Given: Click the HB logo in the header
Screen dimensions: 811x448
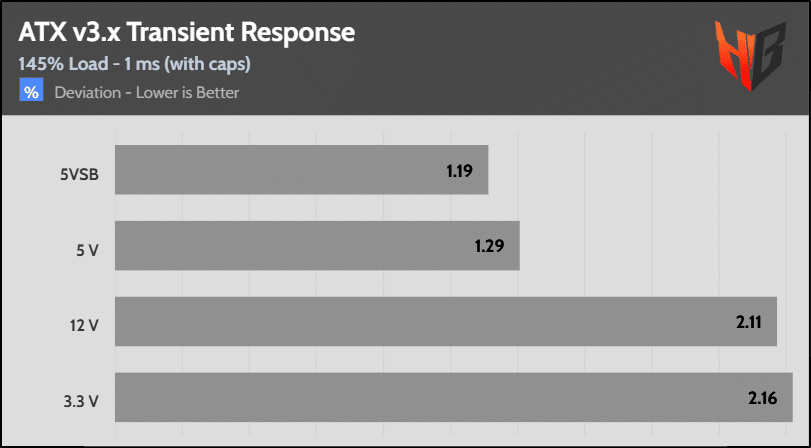Looking at the screenshot, I should tap(750, 56).
